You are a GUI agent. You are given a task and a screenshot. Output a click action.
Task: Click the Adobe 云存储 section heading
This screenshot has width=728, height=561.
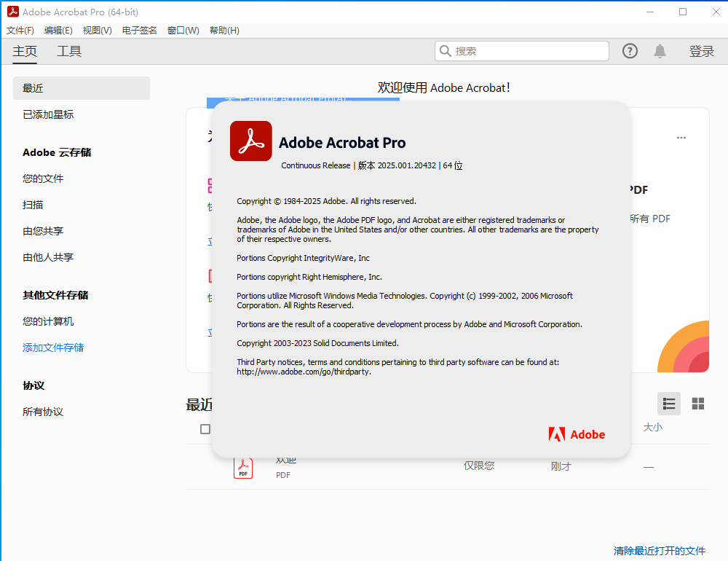pos(57,152)
